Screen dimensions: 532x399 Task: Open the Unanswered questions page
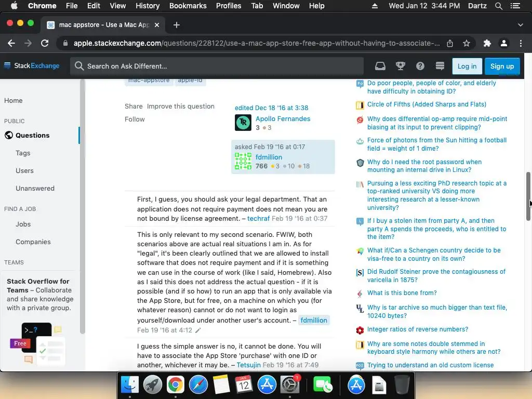tap(35, 188)
